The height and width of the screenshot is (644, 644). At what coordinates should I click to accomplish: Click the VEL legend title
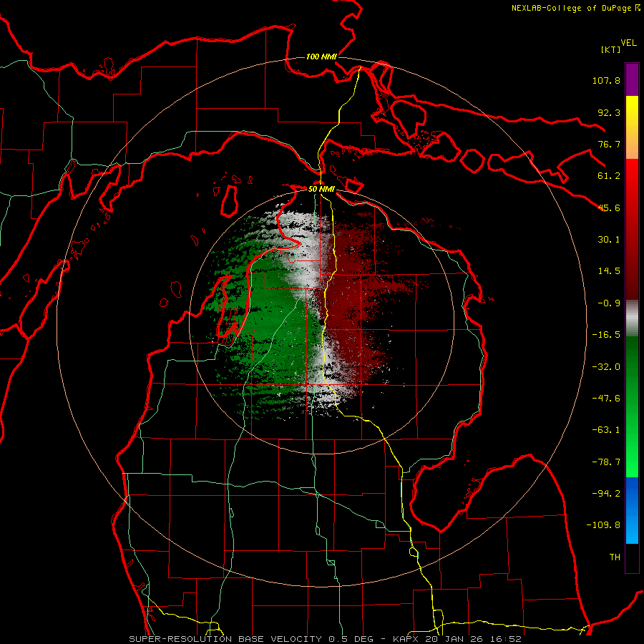[x=628, y=43]
